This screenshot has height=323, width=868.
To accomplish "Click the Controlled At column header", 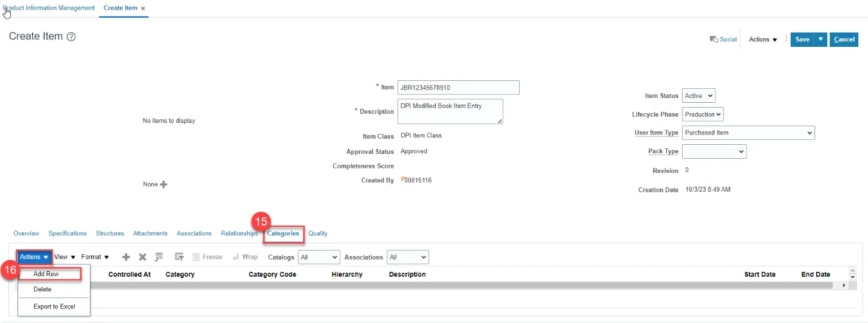I will [x=129, y=274].
